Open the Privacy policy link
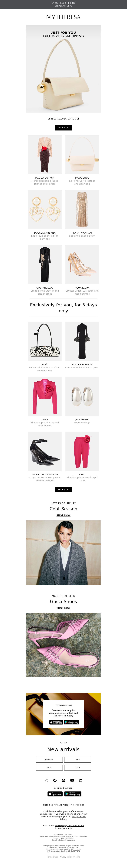 tap(66, 857)
